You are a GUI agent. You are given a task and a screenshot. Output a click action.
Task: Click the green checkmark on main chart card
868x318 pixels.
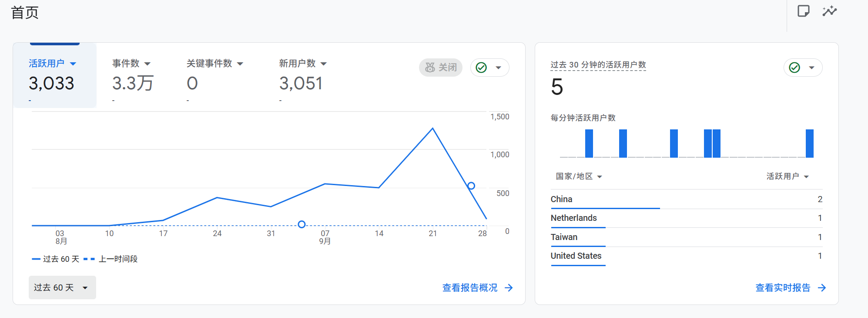tap(481, 68)
